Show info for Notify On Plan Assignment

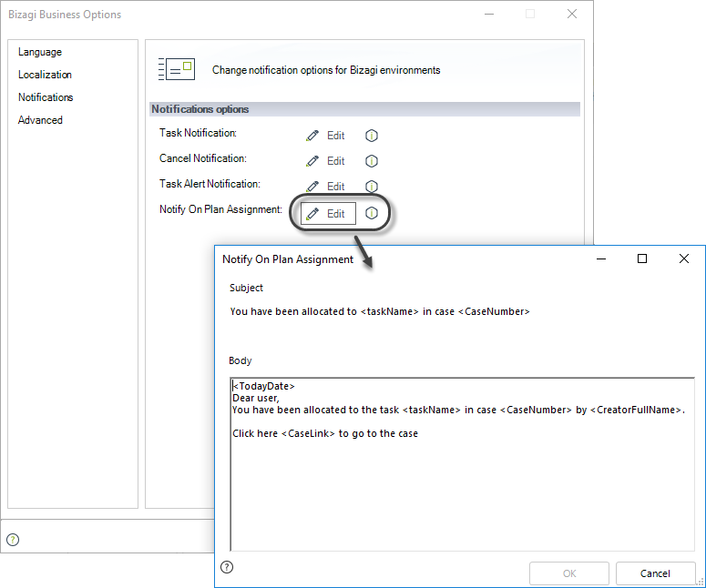(x=372, y=213)
